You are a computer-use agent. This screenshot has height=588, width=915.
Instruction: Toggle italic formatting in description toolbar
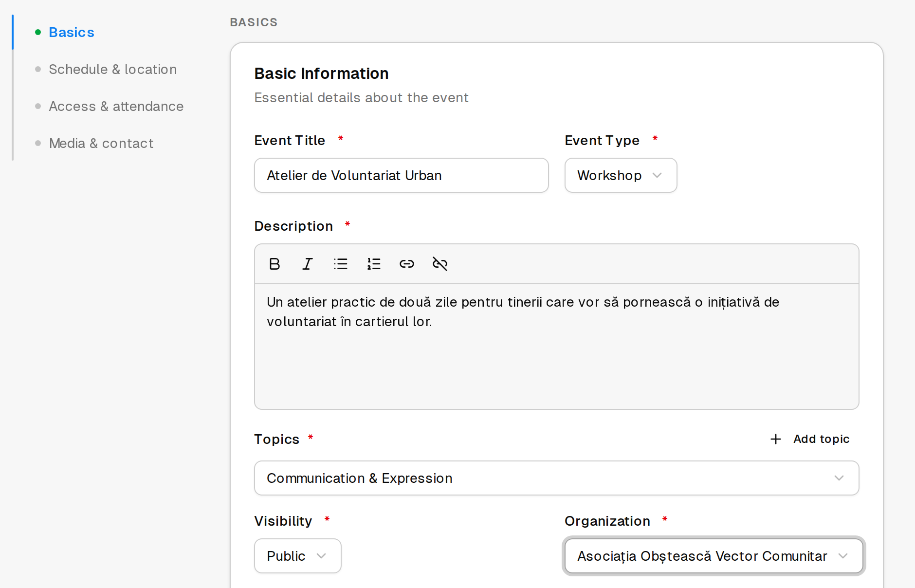(x=308, y=264)
